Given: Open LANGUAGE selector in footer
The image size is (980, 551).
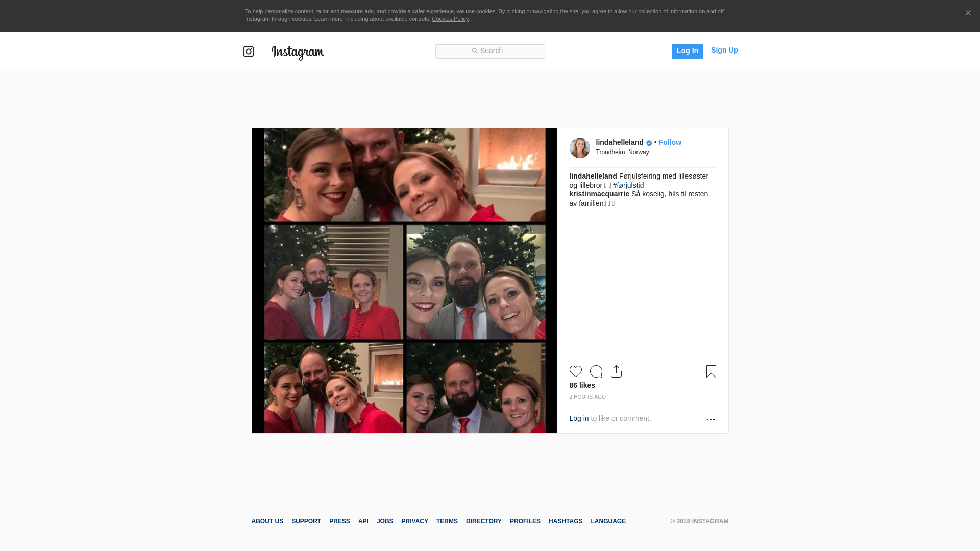Looking at the screenshot, I should tap(608, 521).
